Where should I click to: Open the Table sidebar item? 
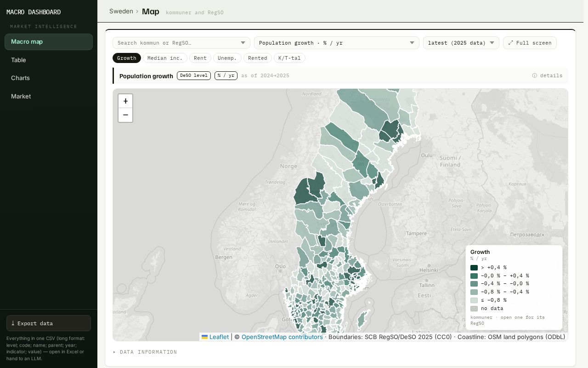point(49,60)
